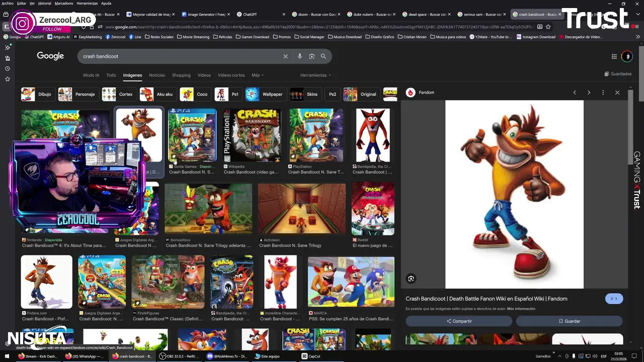This screenshot has width=644, height=362.
Task: Start voice search with the microphone icon
Action: pyautogui.click(x=300, y=56)
